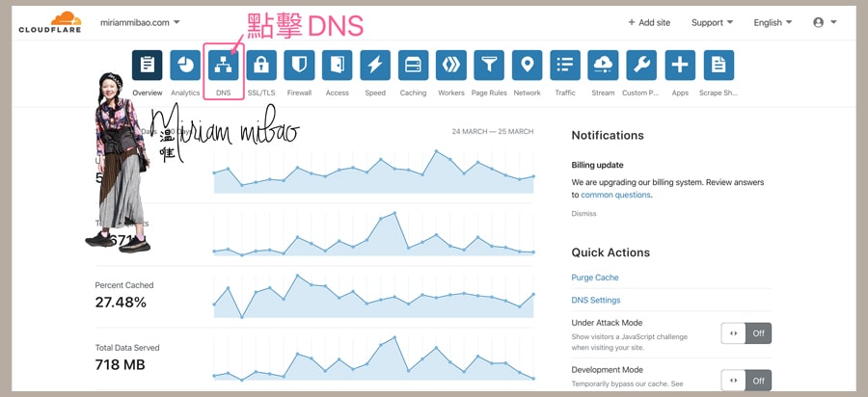Click the Notifications heading
This screenshot has width=868, height=397.
click(x=608, y=136)
